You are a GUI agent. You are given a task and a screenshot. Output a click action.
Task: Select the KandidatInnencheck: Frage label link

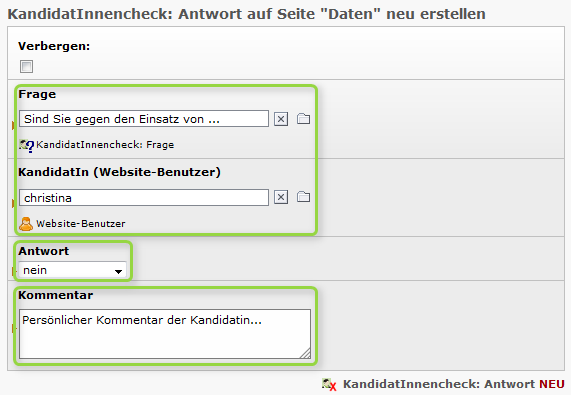tap(105, 145)
